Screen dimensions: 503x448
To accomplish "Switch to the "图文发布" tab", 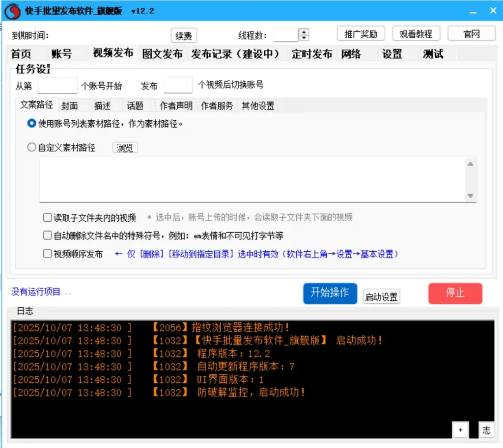I will 162,54.
